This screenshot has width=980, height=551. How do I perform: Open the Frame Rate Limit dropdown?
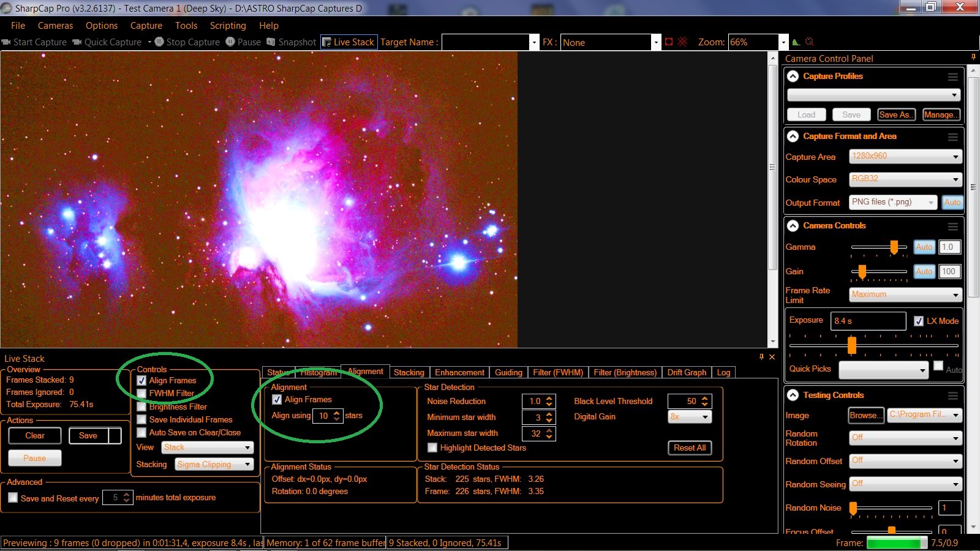click(905, 295)
